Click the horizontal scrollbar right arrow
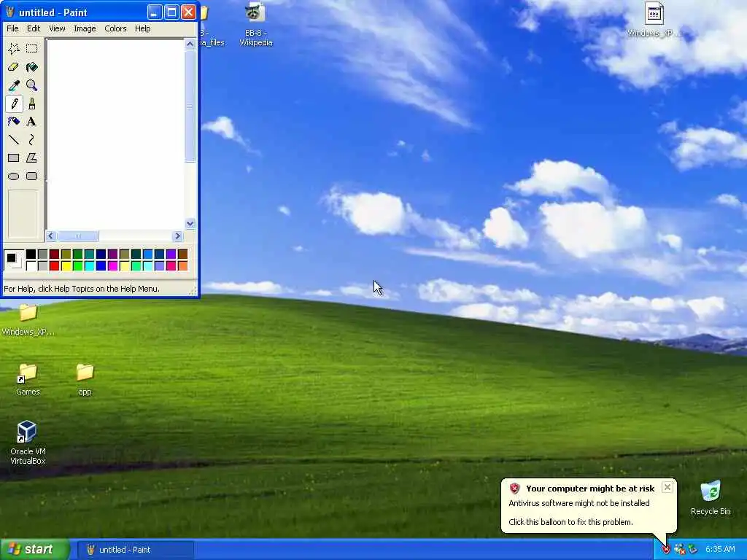The width and height of the screenshot is (747, 560). click(x=178, y=236)
